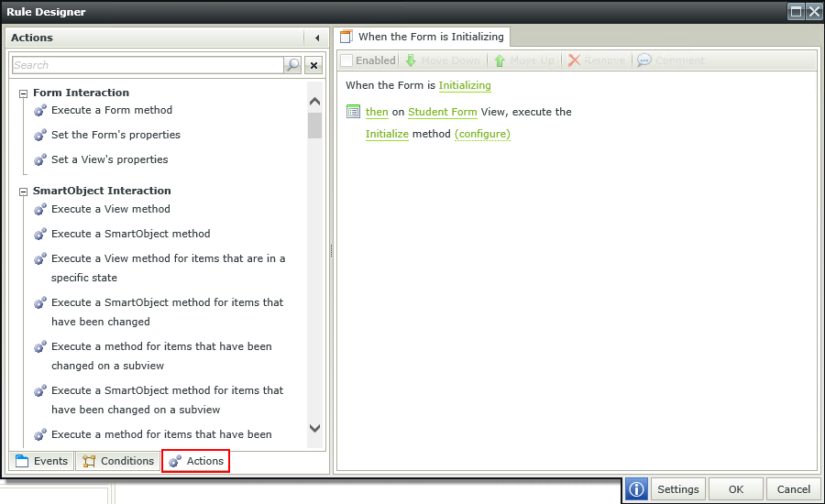This screenshot has width=825, height=504.
Task: Click the scrollbar up arrow in Actions list
Action: coord(314,102)
